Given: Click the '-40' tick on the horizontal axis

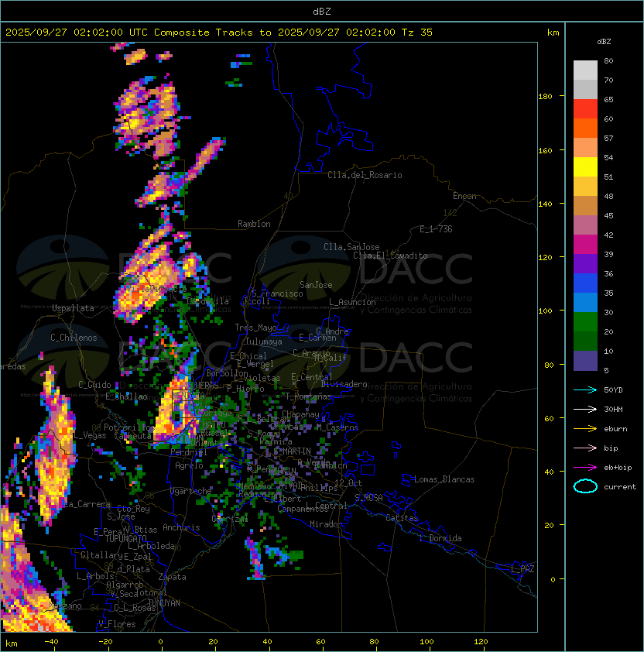Looking at the screenshot, I should (x=51, y=642).
